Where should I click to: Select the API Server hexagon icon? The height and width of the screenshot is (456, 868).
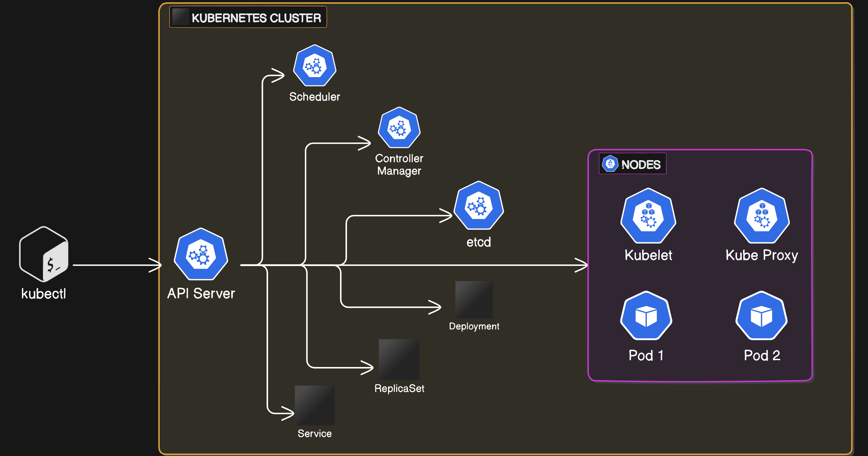click(x=201, y=254)
